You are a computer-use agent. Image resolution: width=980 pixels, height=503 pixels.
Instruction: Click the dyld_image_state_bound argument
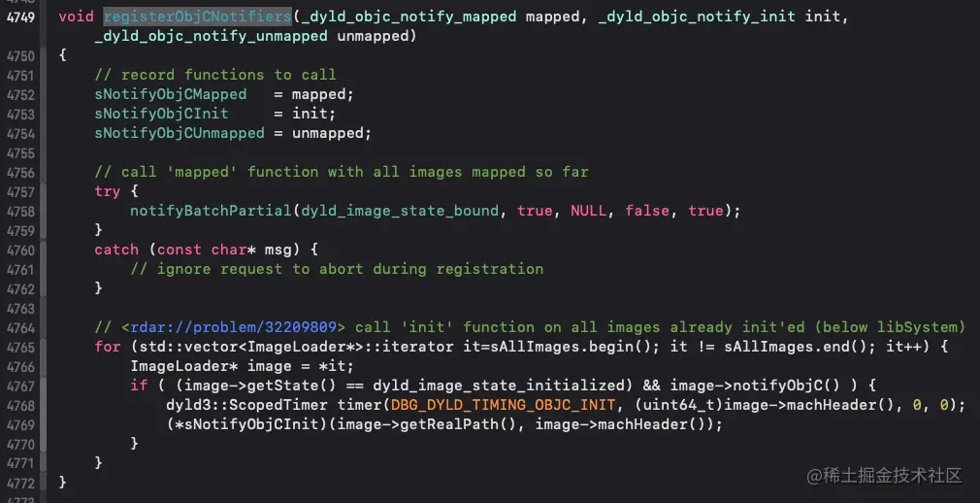[x=400, y=211]
